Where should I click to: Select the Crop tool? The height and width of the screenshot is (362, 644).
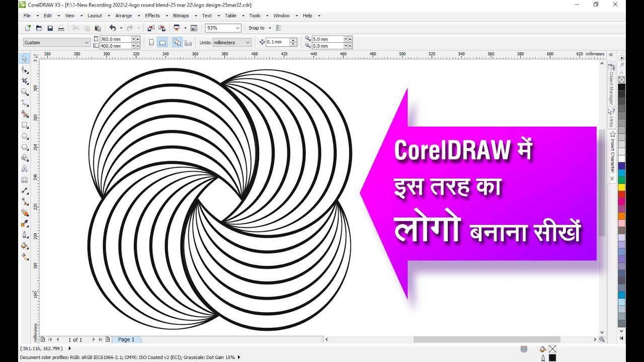click(25, 81)
